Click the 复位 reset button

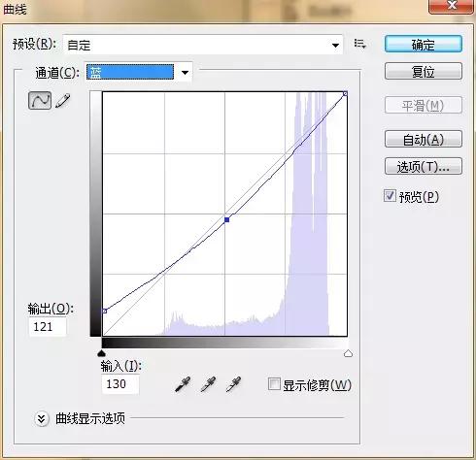(x=424, y=71)
